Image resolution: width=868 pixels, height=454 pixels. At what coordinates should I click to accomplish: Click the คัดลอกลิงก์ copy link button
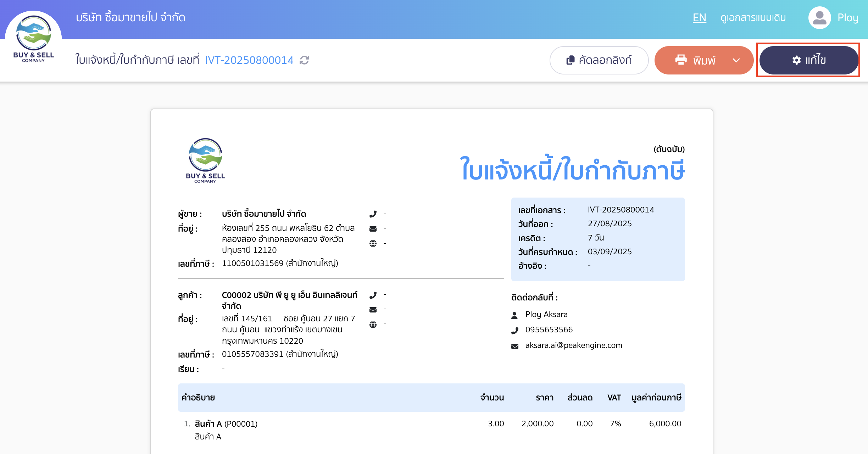(599, 60)
